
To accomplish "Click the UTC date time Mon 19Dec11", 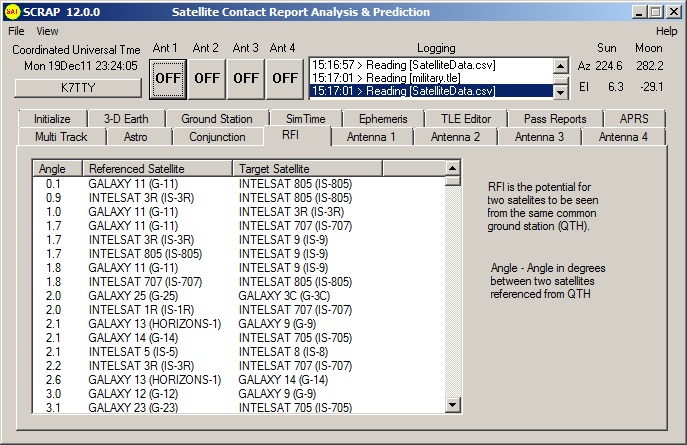I will click(x=81, y=66).
